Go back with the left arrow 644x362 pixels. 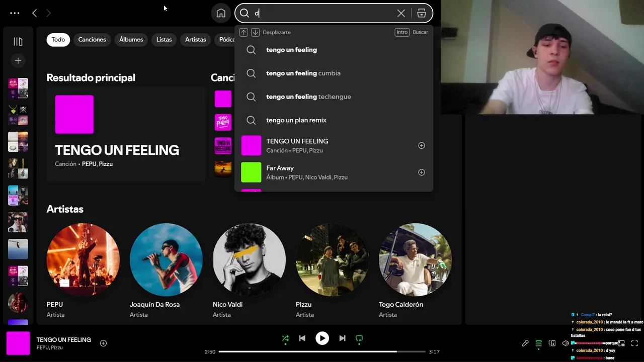pos(34,13)
